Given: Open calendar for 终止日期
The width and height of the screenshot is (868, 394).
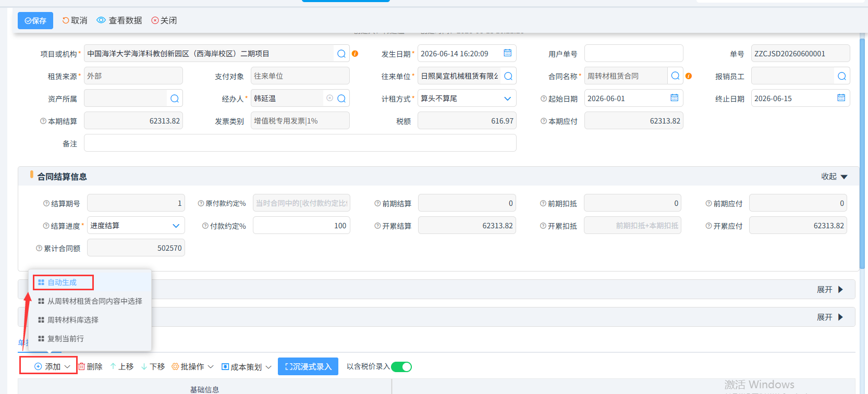Looking at the screenshot, I should 841,98.
